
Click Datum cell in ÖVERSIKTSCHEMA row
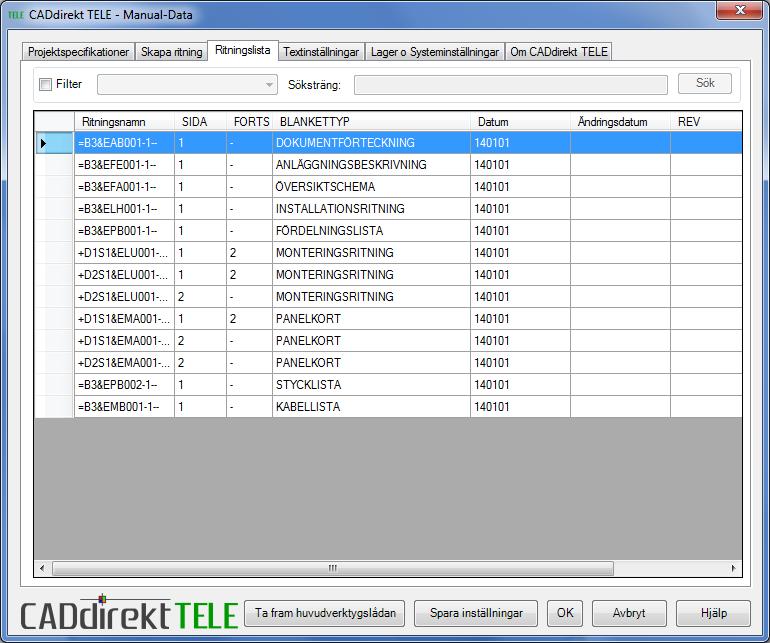pyautogui.click(x=521, y=187)
